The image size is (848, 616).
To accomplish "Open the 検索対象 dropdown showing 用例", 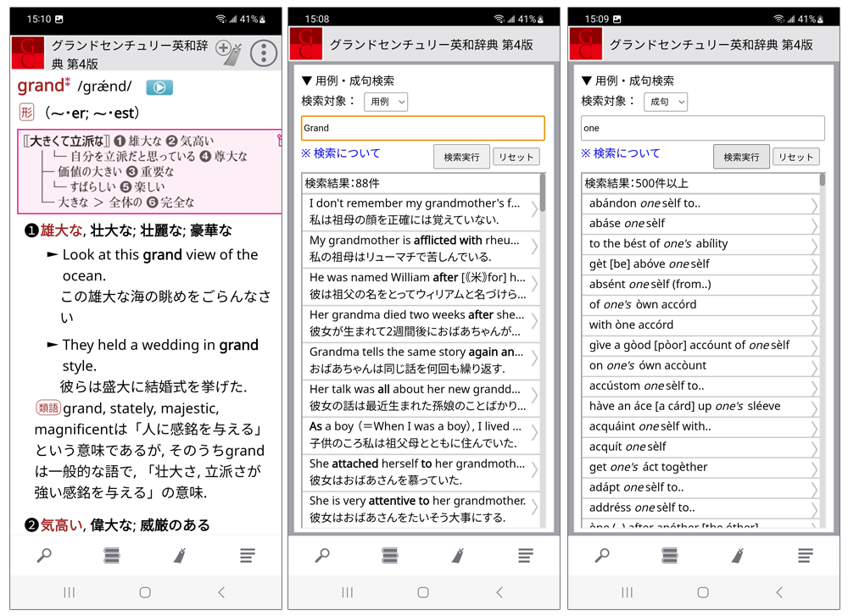I will 386,102.
